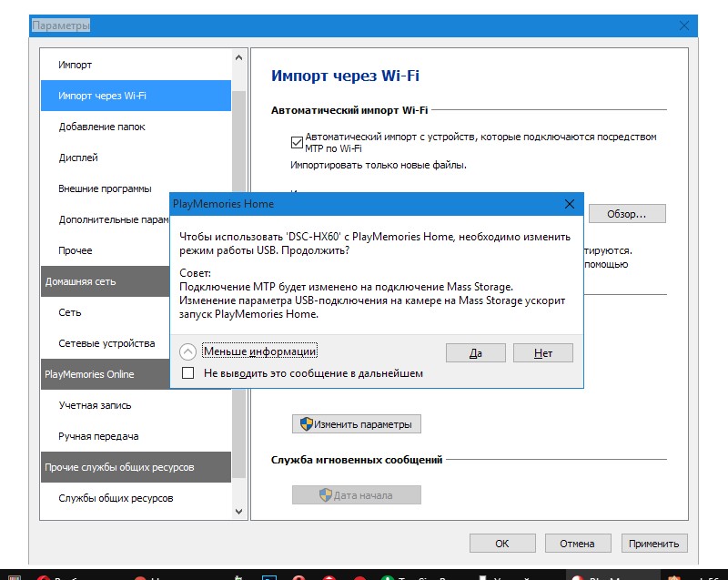This screenshot has width=728, height=580.
Task: Click the shield icon on 'Дата начала'
Action: click(325, 495)
